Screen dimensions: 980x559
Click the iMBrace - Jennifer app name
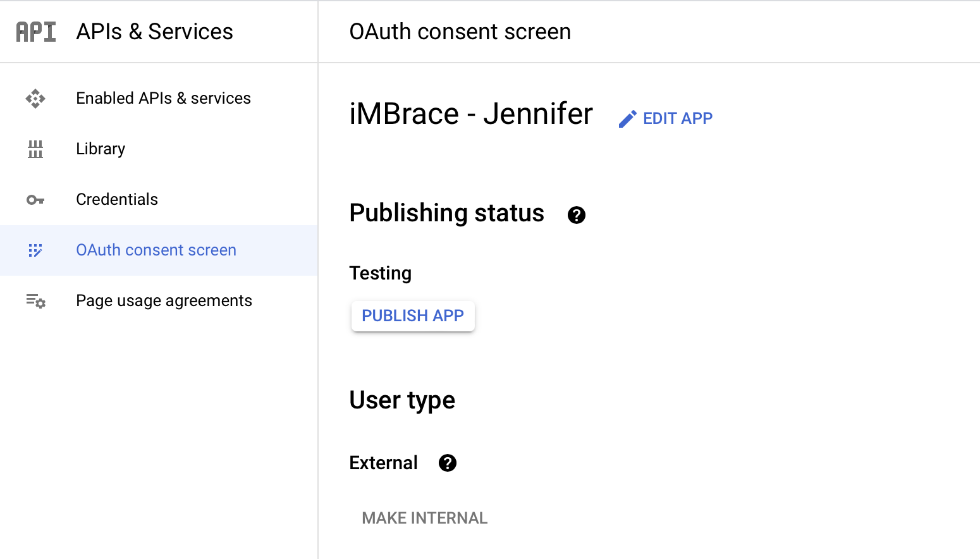tap(471, 114)
